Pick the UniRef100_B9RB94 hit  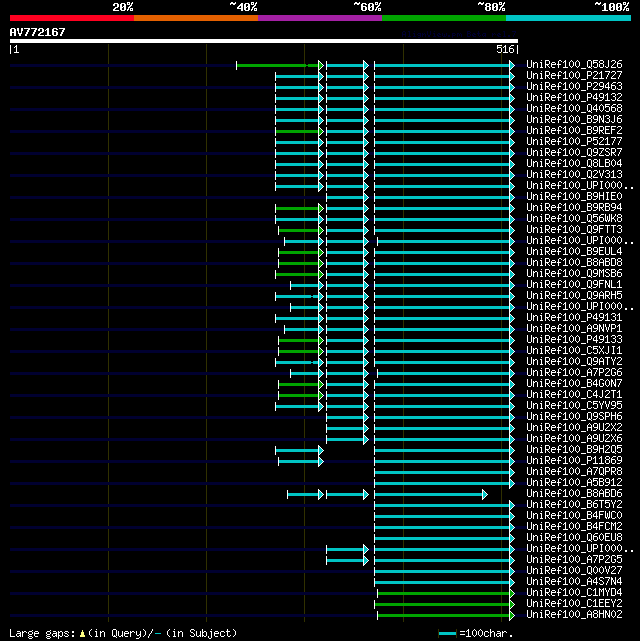[x=574, y=208]
